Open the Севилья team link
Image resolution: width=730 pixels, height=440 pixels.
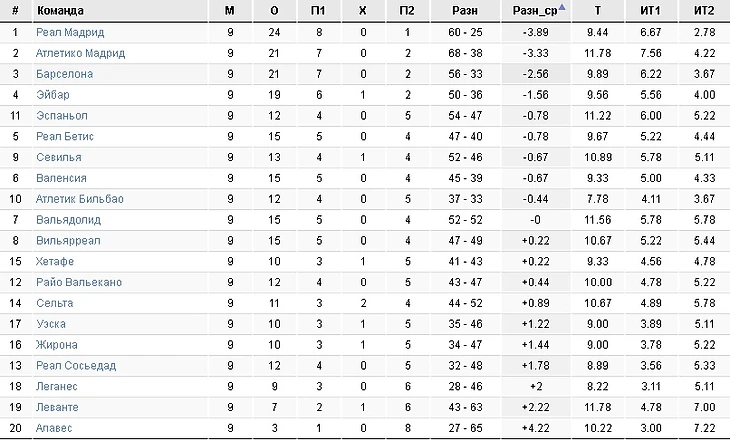[x=59, y=157]
